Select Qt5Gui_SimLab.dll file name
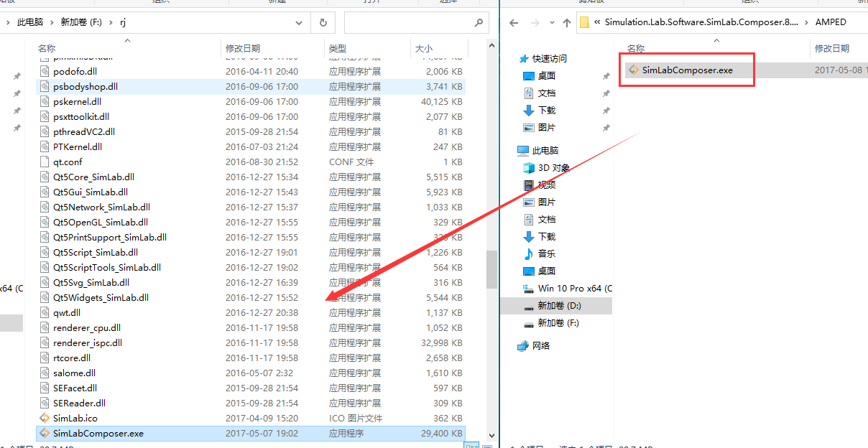 [91, 192]
